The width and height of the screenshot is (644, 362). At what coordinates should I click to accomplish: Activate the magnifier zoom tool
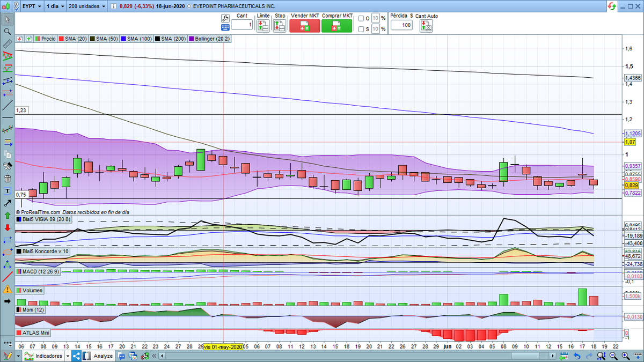pos(8,32)
